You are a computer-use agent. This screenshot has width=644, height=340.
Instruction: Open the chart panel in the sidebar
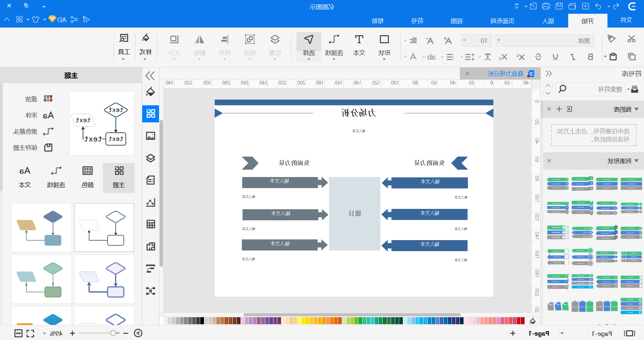[x=151, y=202]
